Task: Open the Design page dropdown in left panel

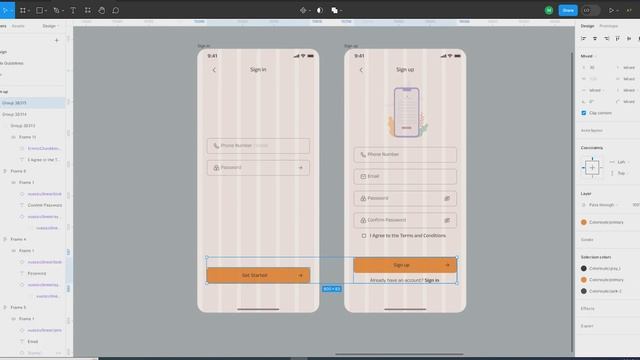Action: point(51,26)
